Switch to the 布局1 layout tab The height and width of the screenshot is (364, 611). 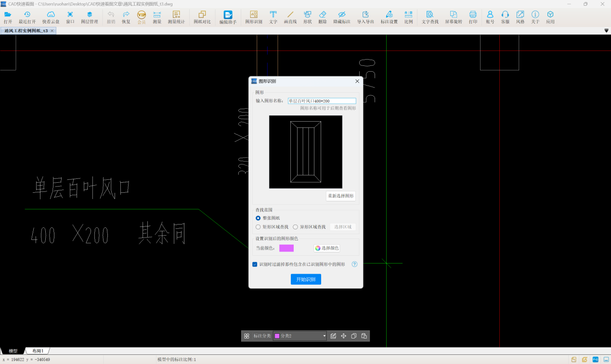[x=38, y=351]
